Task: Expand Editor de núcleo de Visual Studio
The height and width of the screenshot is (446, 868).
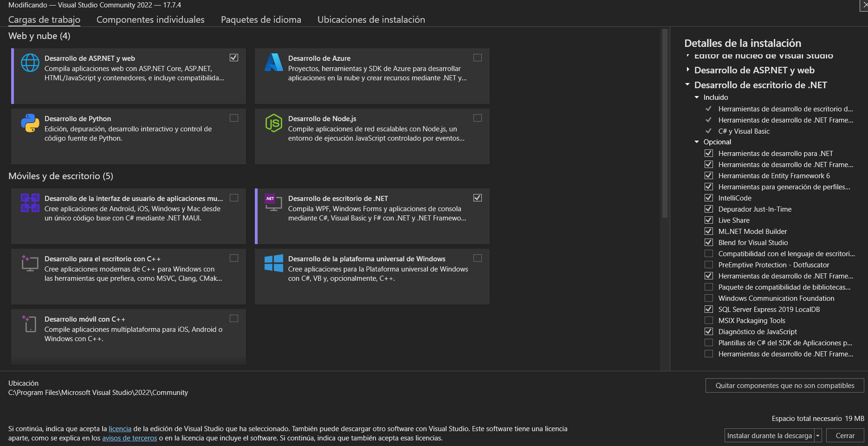Action: pyautogui.click(x=688, y=56)
